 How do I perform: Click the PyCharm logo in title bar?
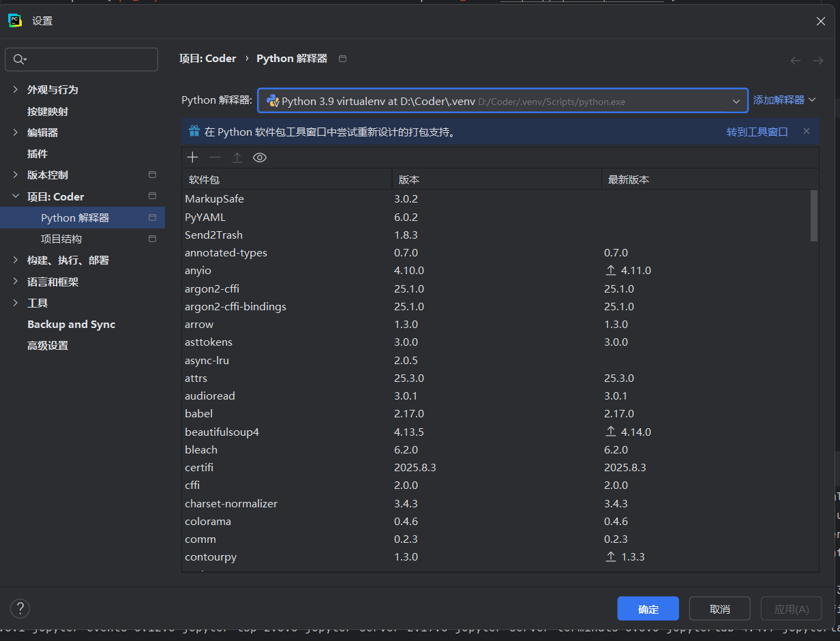point(15,20)
